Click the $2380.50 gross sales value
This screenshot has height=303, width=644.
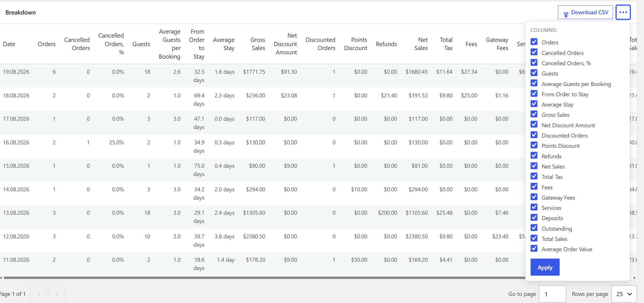pyautogui.click(x=254, y=236)
